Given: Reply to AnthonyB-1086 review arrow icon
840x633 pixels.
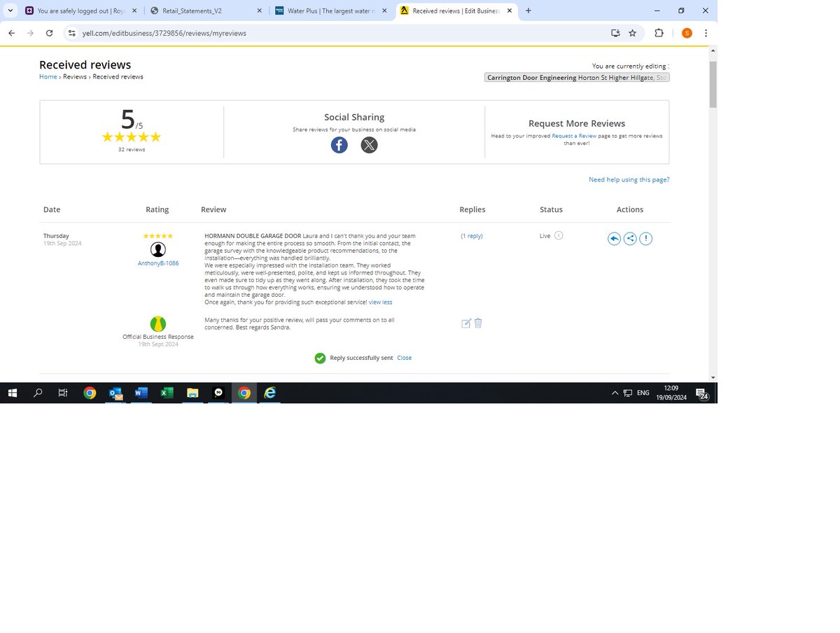Looking at the screenshot, I should (614, 239).
